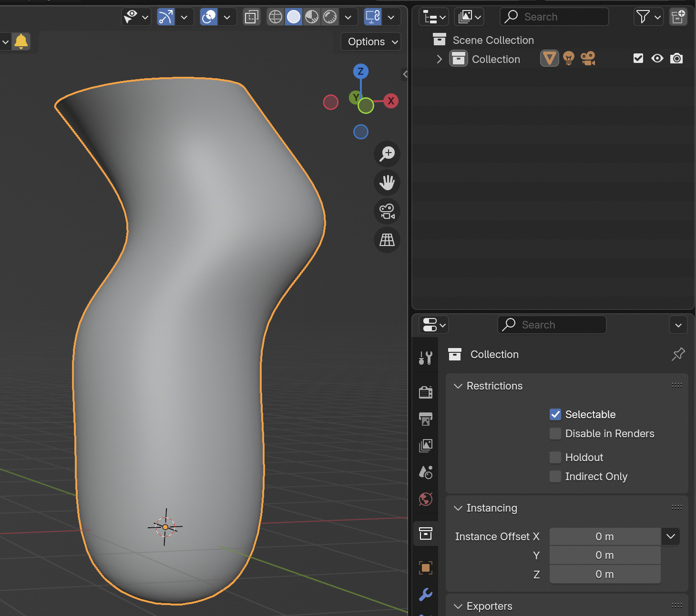Open the Scene properties tab icon

426,472
